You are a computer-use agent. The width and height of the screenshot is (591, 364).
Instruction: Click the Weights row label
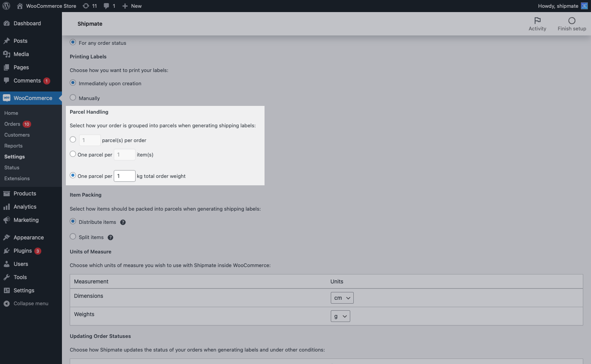coord(84,314)
